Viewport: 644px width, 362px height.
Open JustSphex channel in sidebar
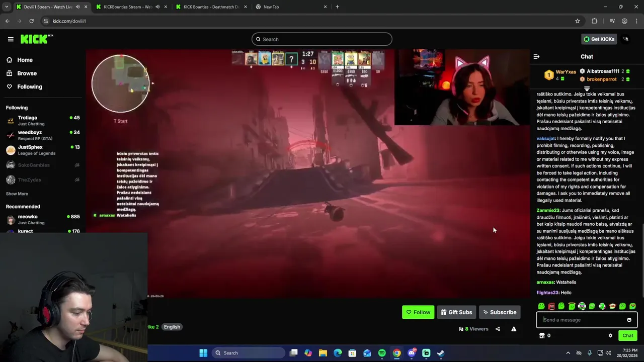pos(42,150)
